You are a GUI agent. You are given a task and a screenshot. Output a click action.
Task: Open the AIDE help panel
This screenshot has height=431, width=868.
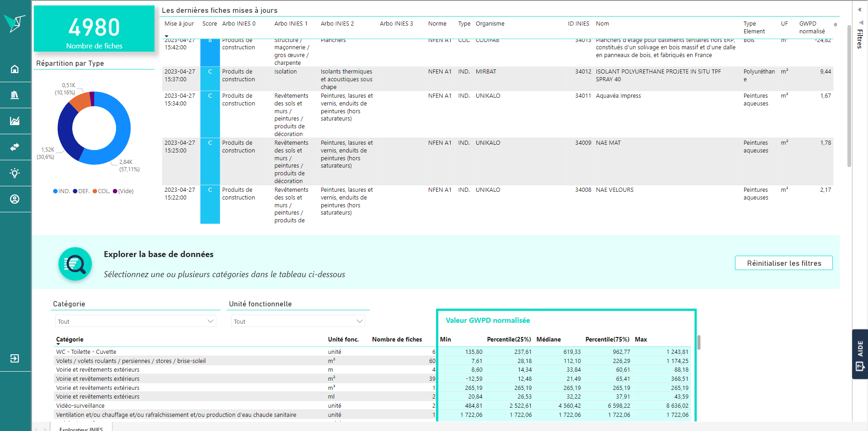pyautogui.click(x=860, y=354)
